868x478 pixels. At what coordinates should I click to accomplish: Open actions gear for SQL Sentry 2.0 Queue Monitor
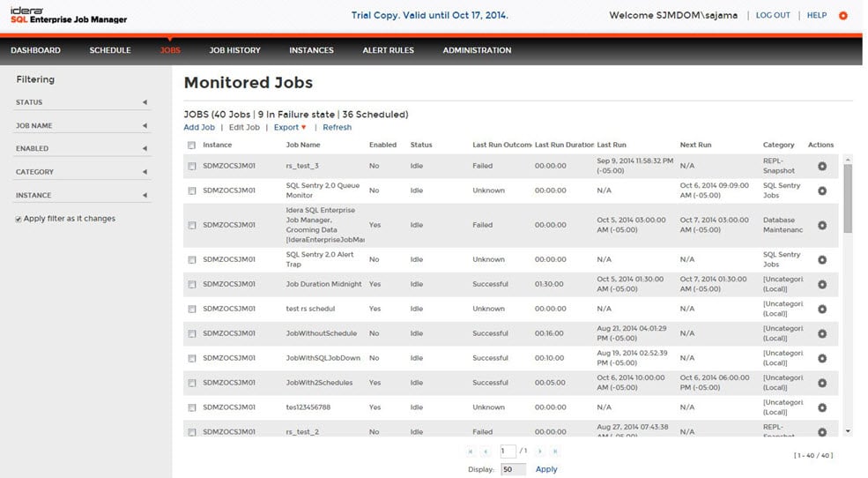click(821, 190)
